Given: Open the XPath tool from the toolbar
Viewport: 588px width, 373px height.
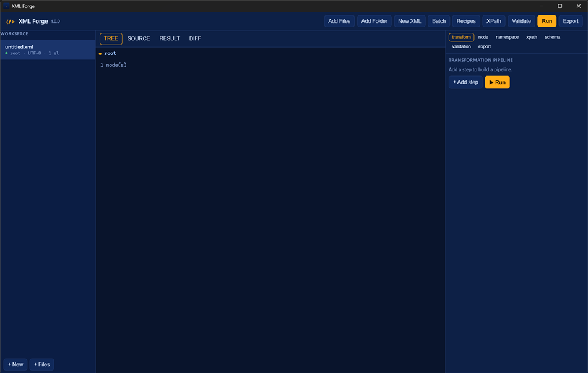Looking at the screenshot, I should pos(493,21).
